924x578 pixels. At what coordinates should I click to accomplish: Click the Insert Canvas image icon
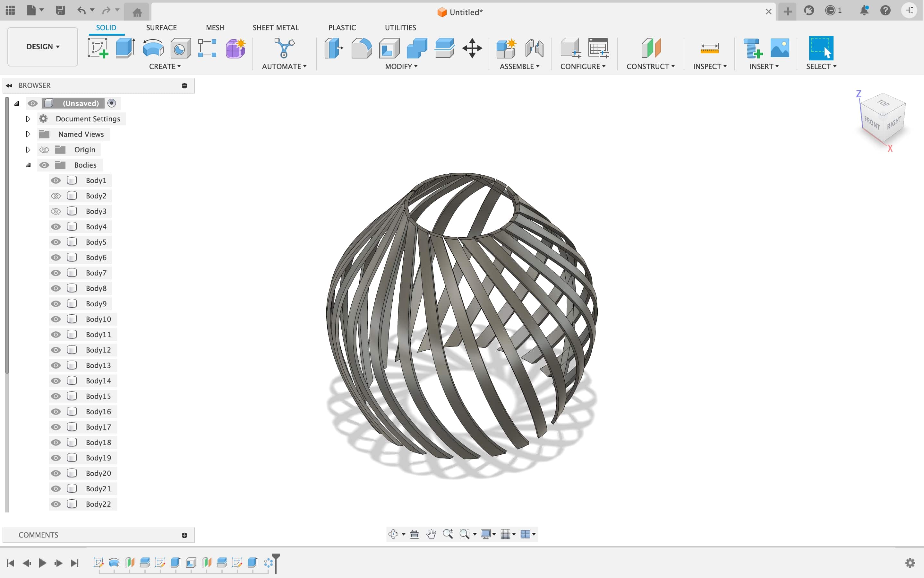(x=780, y=48)
